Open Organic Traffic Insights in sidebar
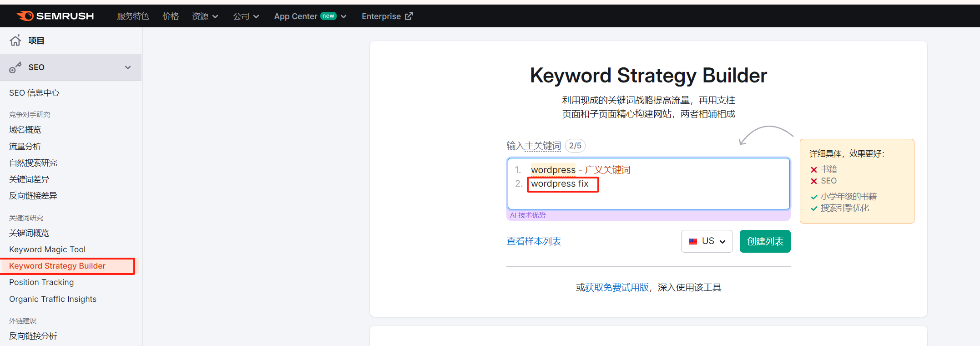 (x=53, y=299)
